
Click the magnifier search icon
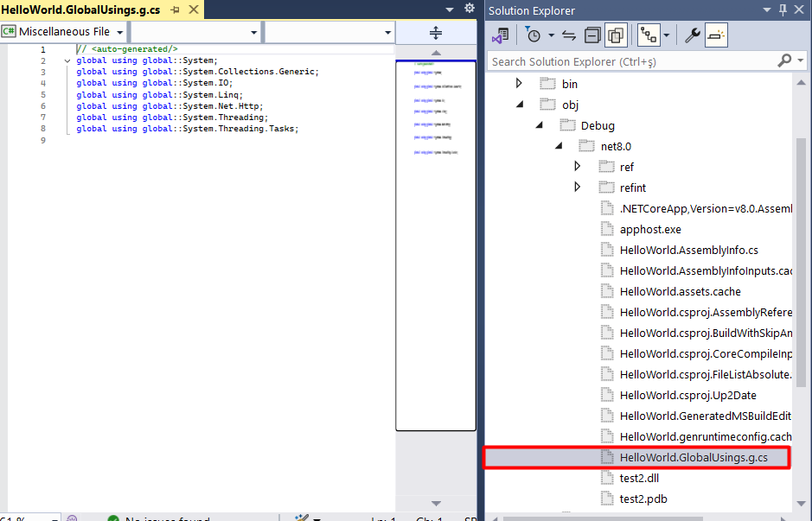784,61
